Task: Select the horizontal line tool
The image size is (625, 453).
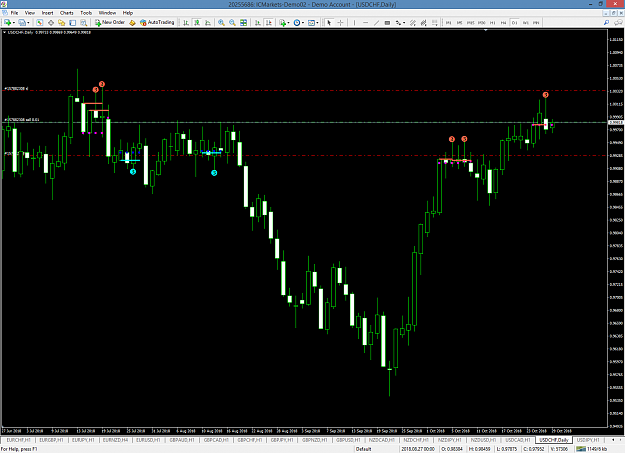Action: [x=366, y=23]
